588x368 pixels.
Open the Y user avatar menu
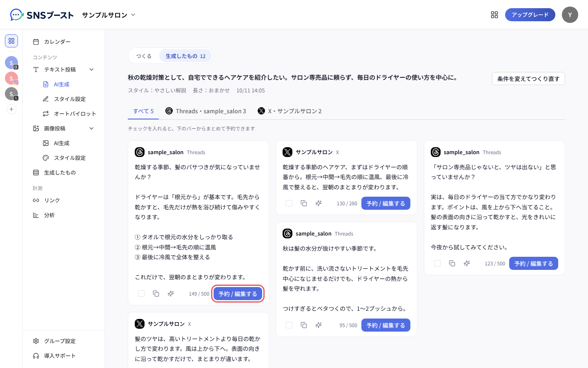[x=570, y=15]
